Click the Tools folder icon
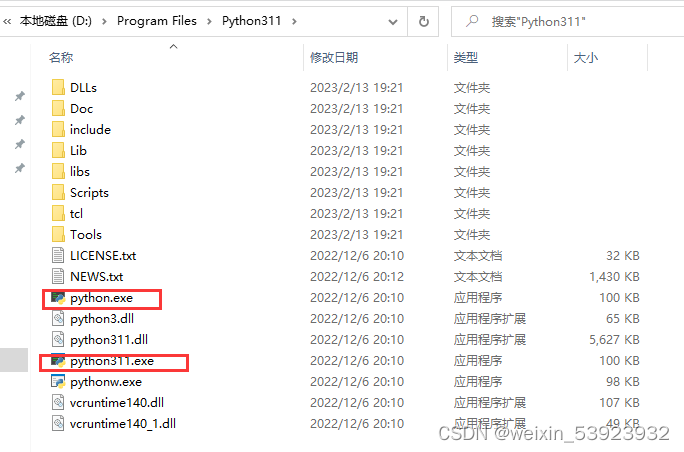 pos(58,234)
